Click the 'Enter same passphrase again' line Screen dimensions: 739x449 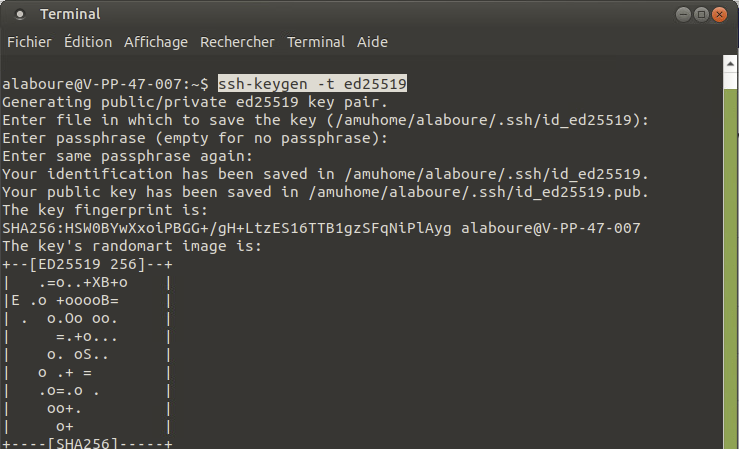(x=127, y=156)
